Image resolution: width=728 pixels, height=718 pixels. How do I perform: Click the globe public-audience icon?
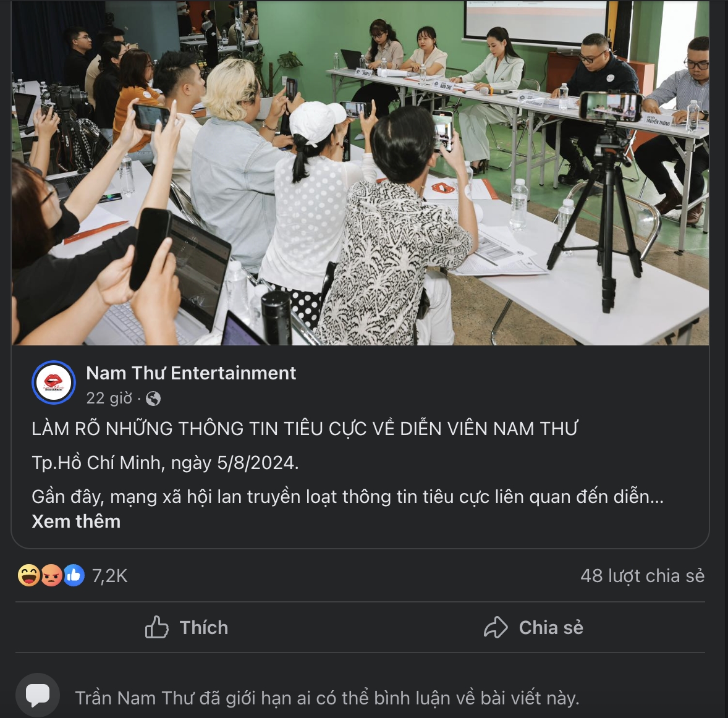click(153, 399)
